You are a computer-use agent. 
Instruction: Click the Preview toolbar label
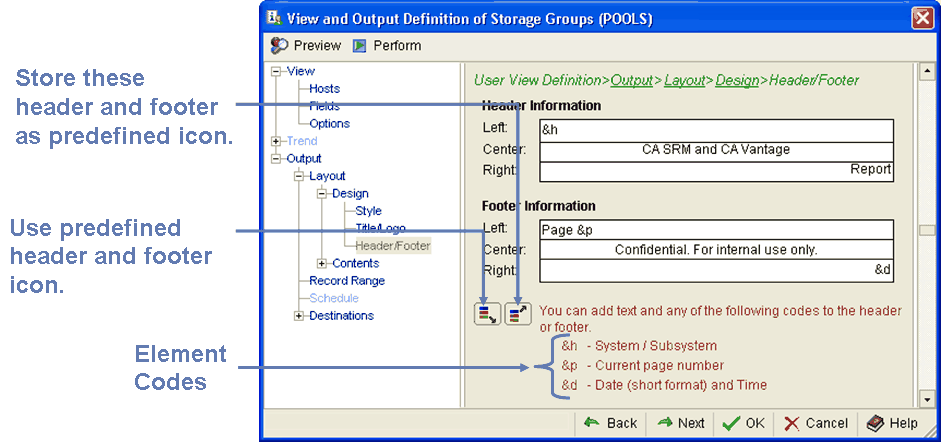(x=317, y=46)
